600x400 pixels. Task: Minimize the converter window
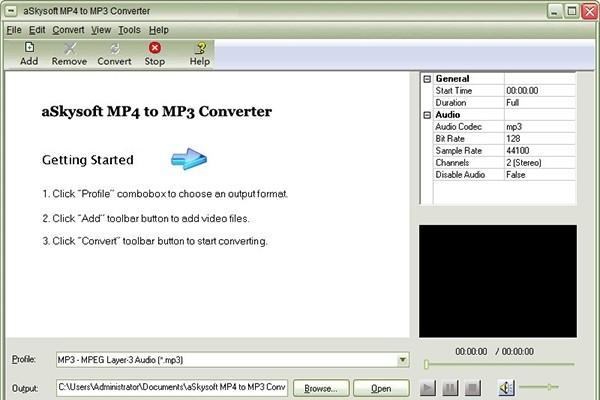tap(554, 11)
